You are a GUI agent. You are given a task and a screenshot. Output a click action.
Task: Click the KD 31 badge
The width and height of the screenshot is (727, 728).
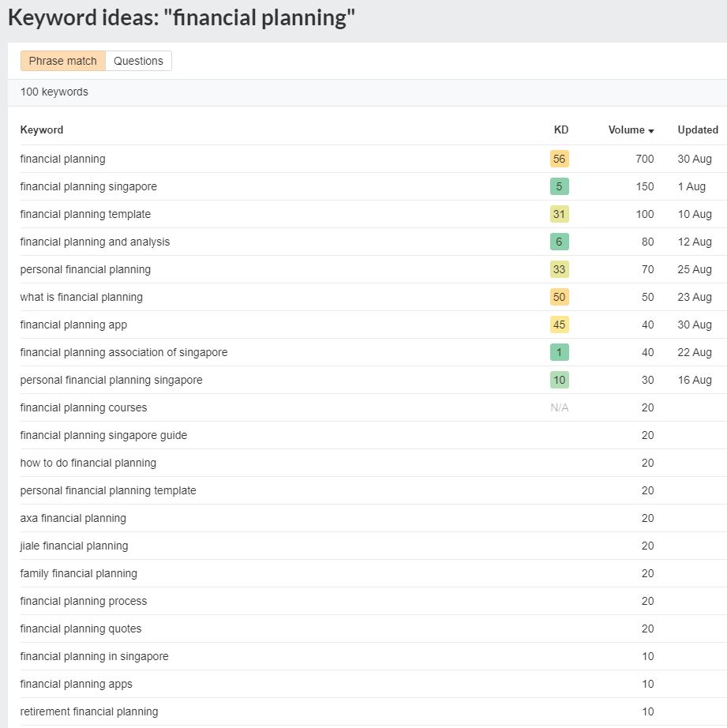(x=560, y=214)
